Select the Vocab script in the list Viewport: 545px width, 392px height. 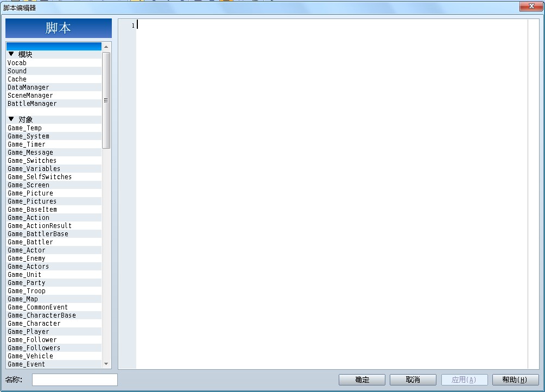point(54,62)
